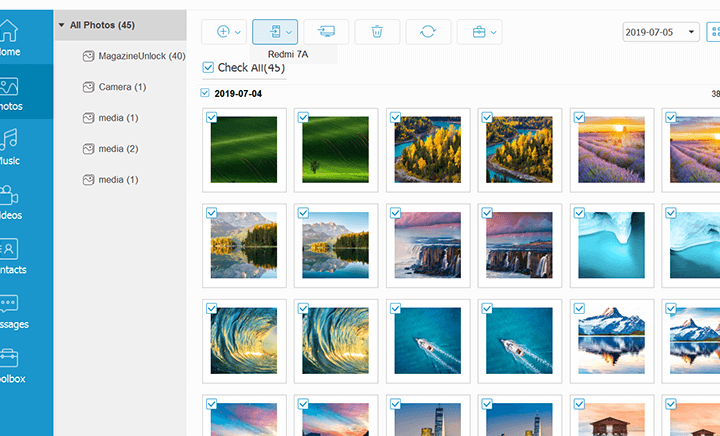Screen dimensions: 720x436
Task: Click the Export to PC toolbar icon
Action: point(326,32)
